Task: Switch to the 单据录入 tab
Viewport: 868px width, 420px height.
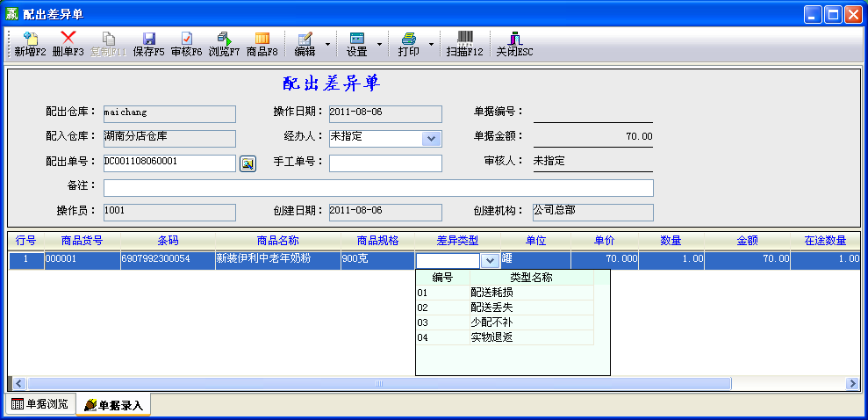Action: [113, 405]
